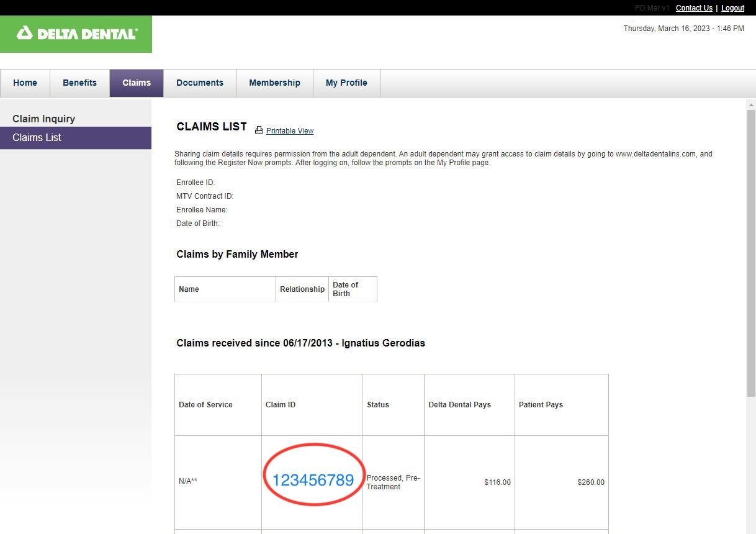756x534 pixels.
Task: Click the Contact Us link
Action: [693, 7]
